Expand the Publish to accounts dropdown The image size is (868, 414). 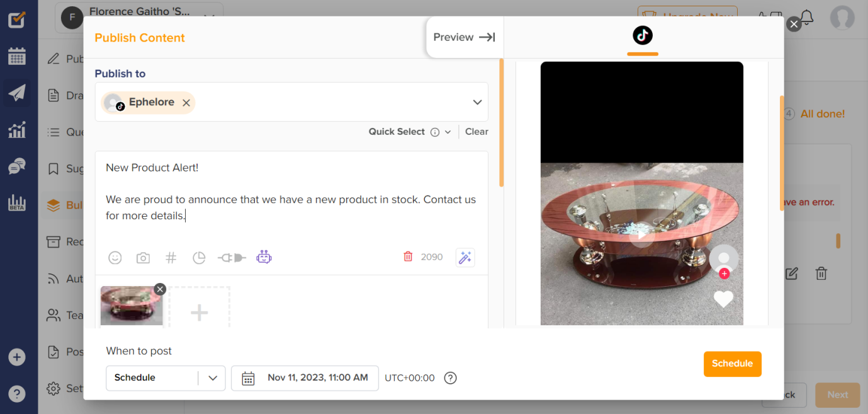[x=477, y=102]
